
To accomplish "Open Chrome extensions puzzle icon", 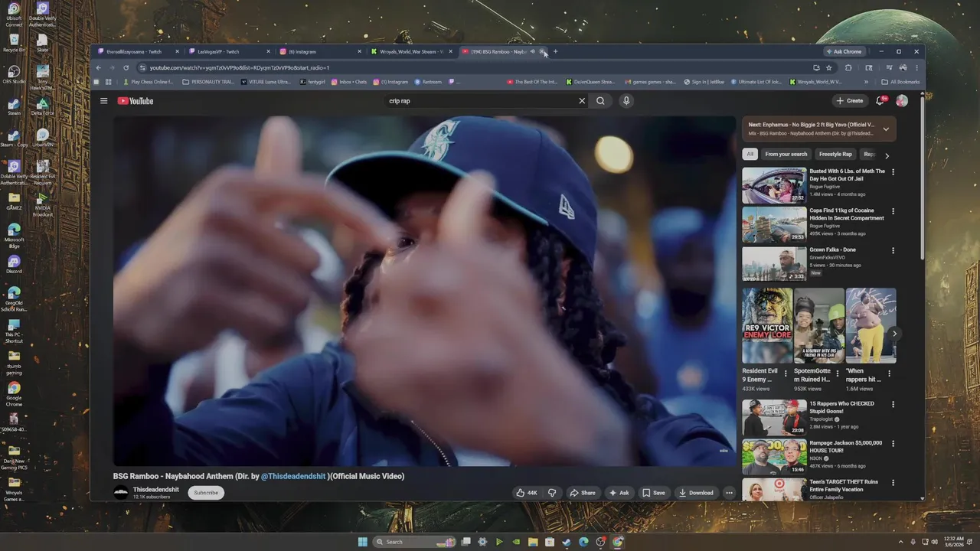I will (848, 67).
